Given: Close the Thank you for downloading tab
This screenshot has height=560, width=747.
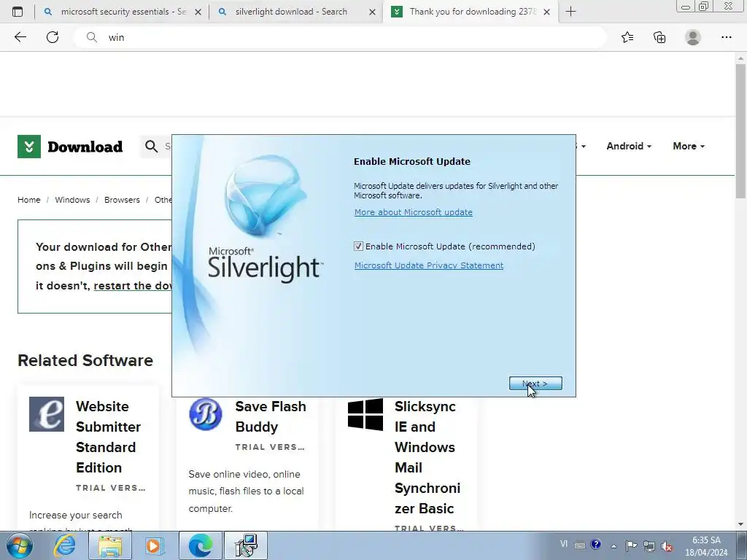Looking at the screenshot, I should pos(547,12).
